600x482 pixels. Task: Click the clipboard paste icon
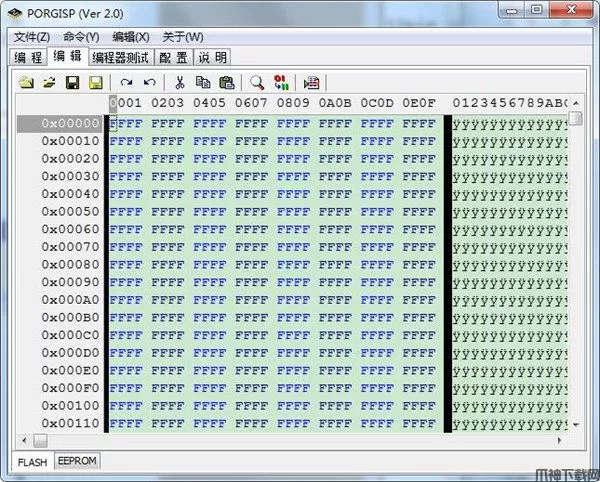point(227,82)
